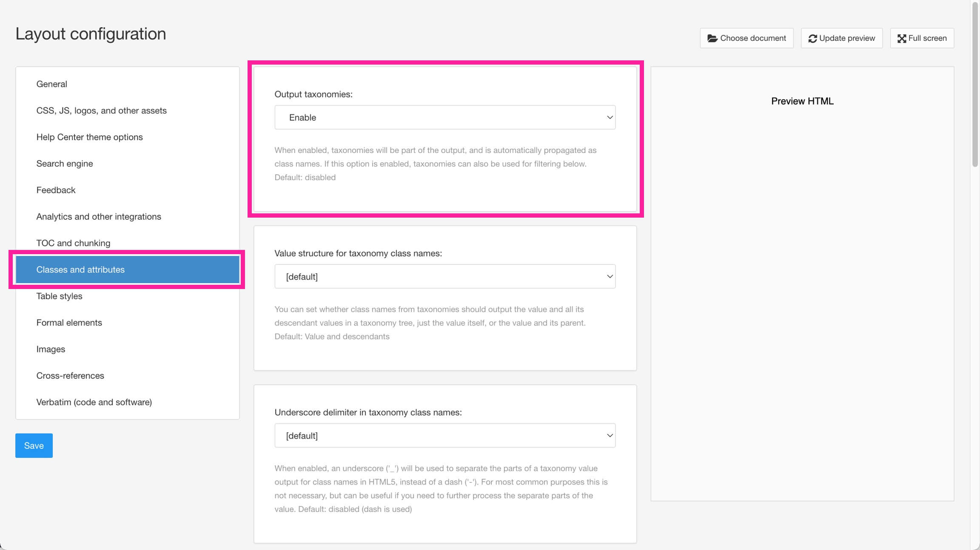Save the layout configuration
The width and height of the screenshot is (980, 550).
click(34, 445)
